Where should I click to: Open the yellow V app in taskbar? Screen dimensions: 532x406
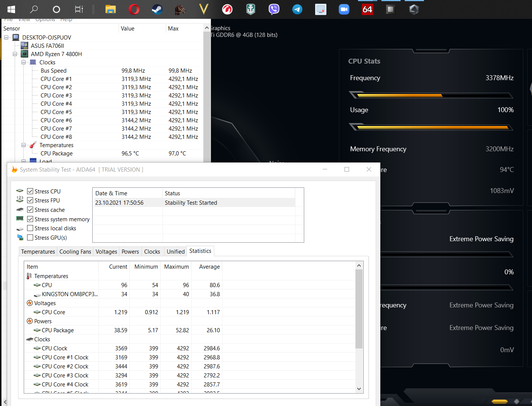pos(204,9)
